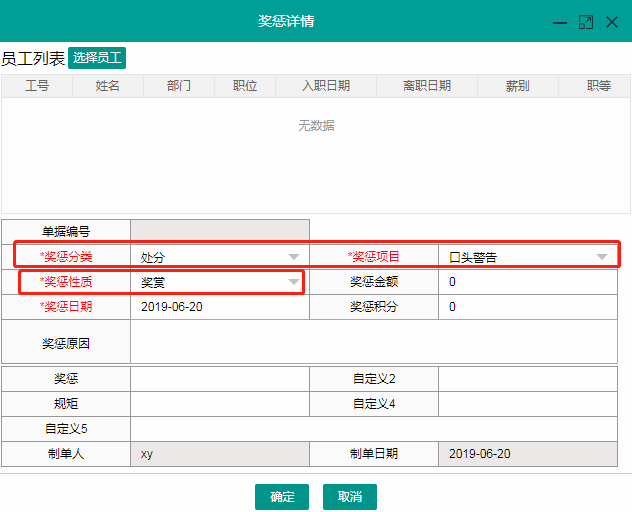Click the 入职日期 column header
Screen dimensions: 632x512
coord(326,86)
